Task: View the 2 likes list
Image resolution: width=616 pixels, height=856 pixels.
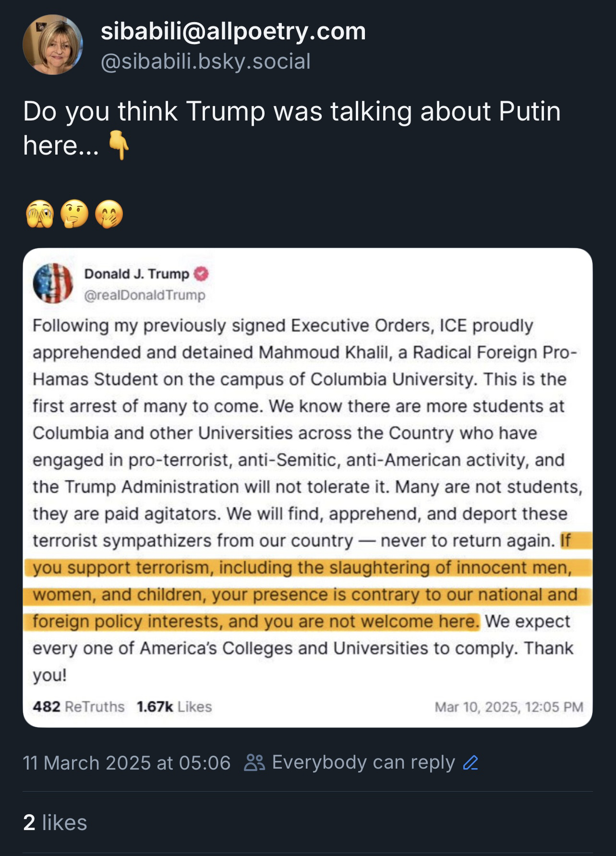Action: [x=55, y=823]
